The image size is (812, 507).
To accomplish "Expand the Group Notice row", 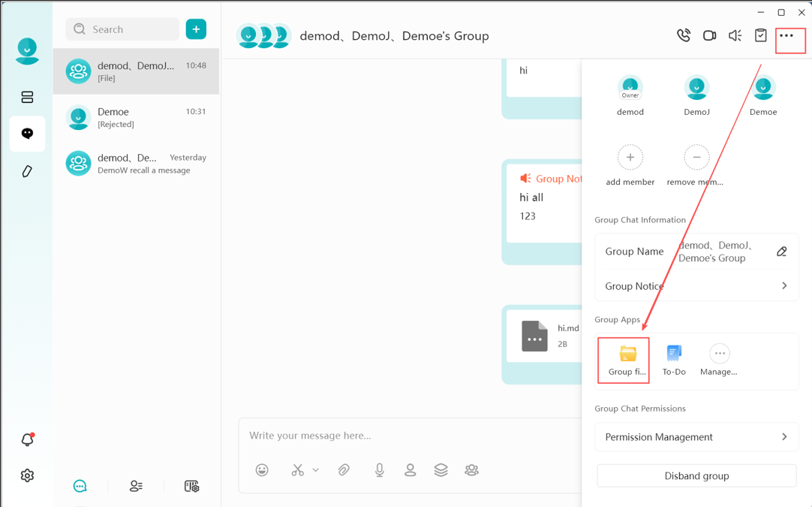I will tap(696, 286).
